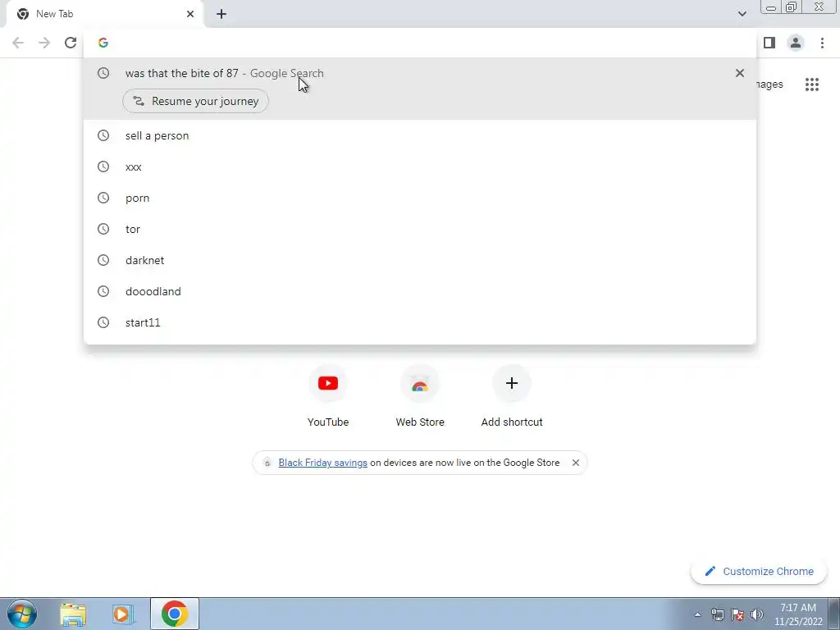Image resolution: width=840 pixels, height=630 pixels.
Task: Open the profile avatar icon
Action: tap(796, 43)
